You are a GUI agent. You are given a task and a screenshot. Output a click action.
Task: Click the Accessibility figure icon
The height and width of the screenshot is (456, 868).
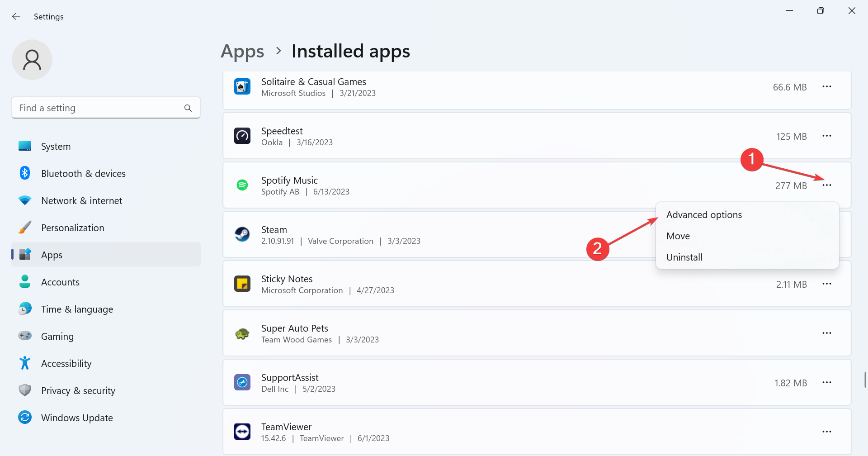pos(25,363)
